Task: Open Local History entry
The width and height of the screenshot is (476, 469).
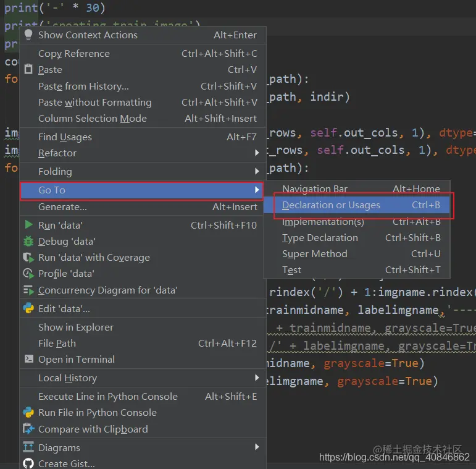Action: pyautogui.click(x=143, y=378)
